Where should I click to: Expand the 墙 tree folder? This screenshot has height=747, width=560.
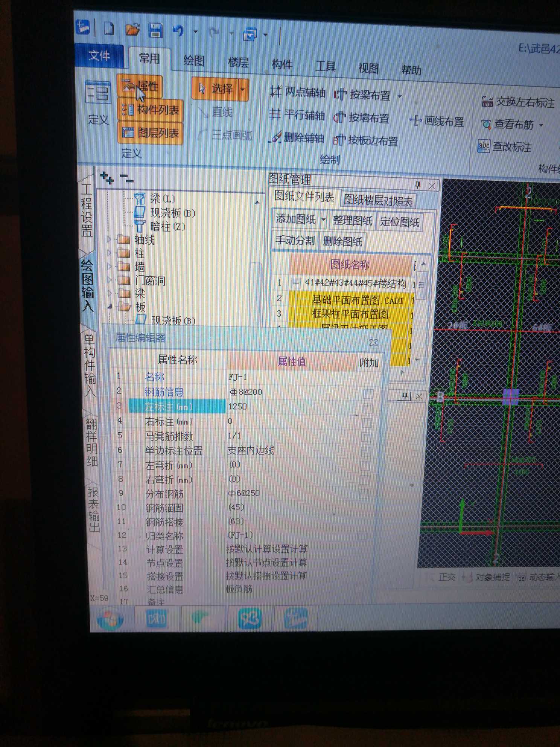(x=110, y=266)
